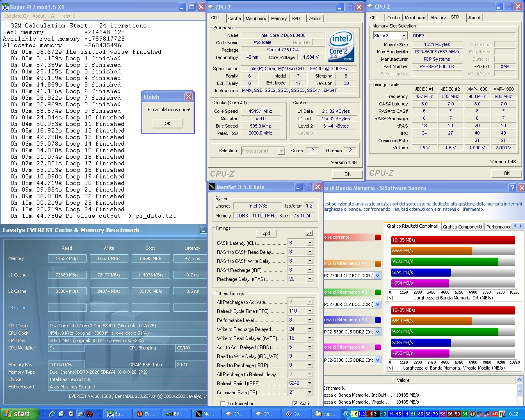
Task: Click the scrollbar up arrow in Sandra results list
Action: point(519,380)
